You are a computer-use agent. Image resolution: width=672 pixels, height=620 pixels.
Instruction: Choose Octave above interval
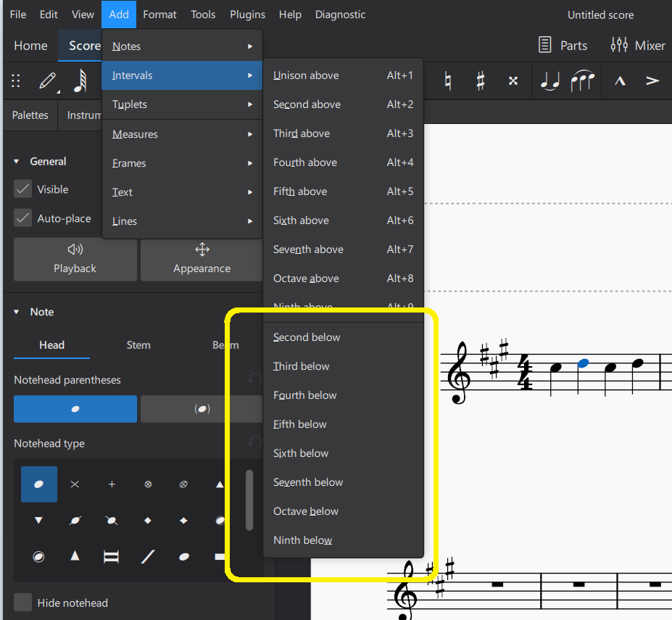344,278
